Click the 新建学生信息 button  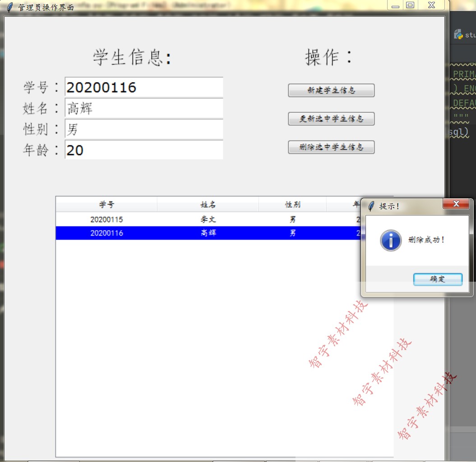[331, 91]
